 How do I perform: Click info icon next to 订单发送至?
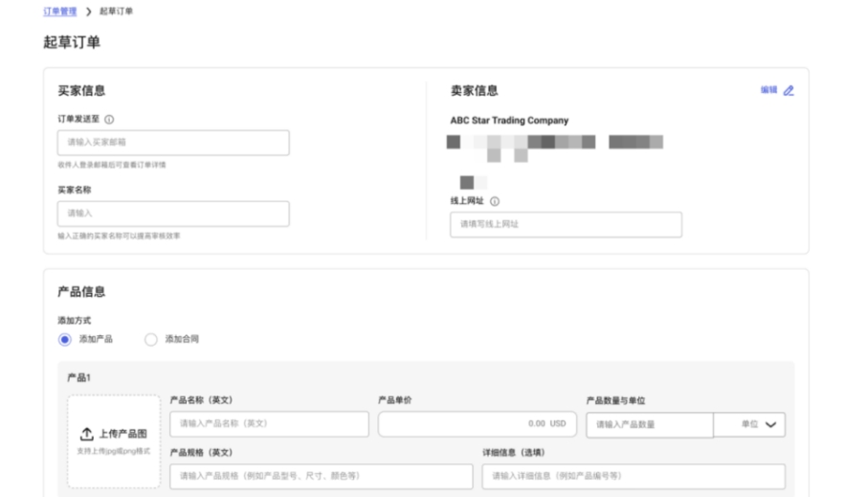point(108,120)
